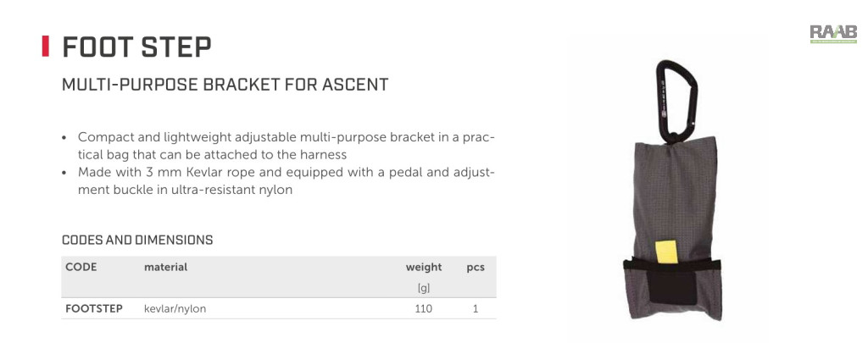Click the pcs quantity value 1
The image size is (868, 343).
[x=475, y=308]
